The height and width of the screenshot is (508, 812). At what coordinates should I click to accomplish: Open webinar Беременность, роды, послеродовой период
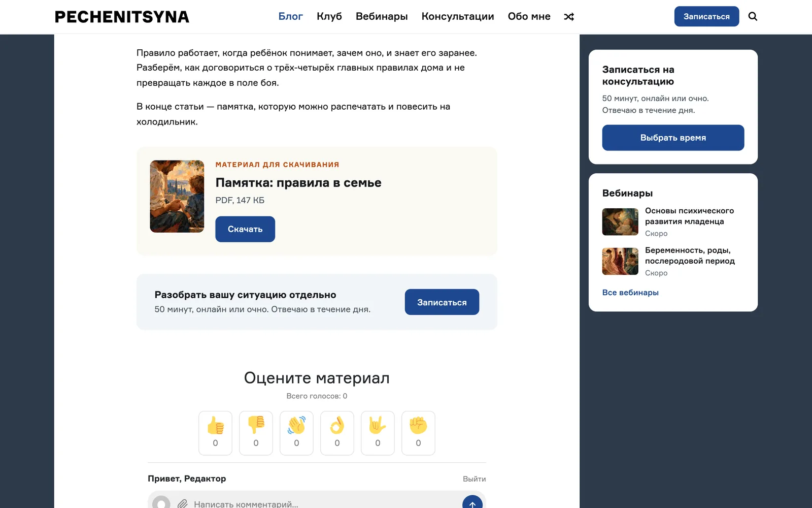[690, 256]
